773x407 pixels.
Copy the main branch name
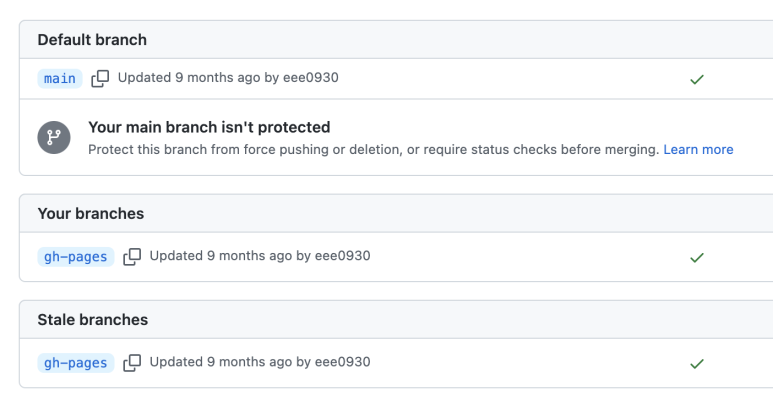[100, 78]
